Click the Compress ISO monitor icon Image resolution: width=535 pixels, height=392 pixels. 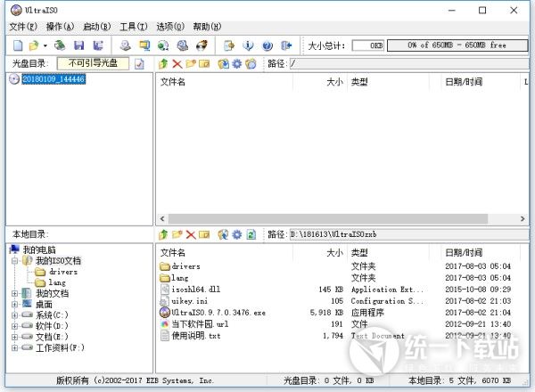pyautogui.click(x=144, y=45)
